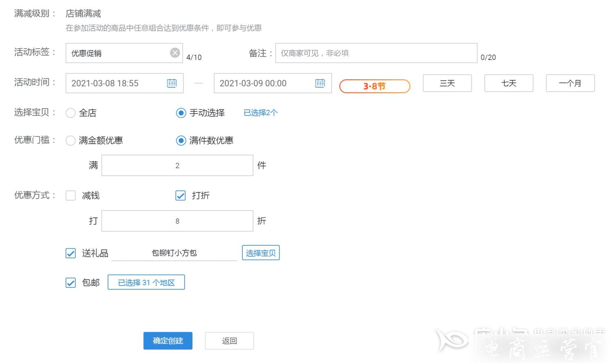611x364 pixels.
Task: Untick the 打折 checkbox
Action: 181,196
